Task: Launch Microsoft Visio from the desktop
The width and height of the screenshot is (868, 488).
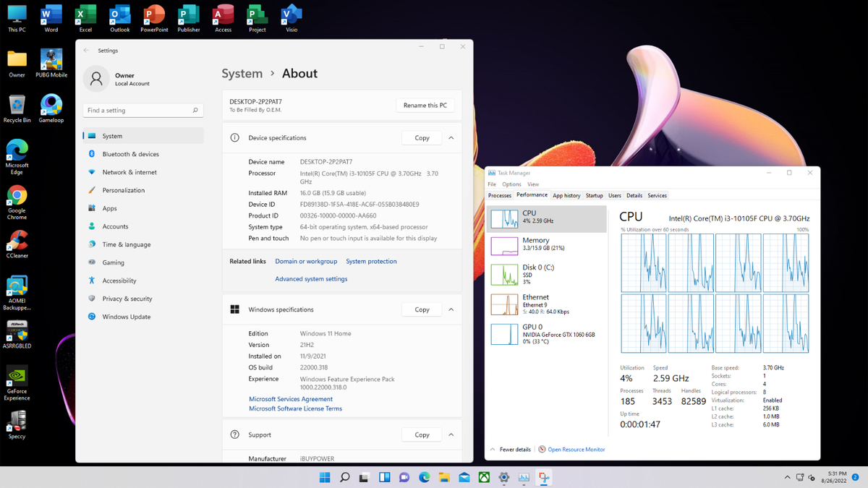Action: tap(292, 16)
